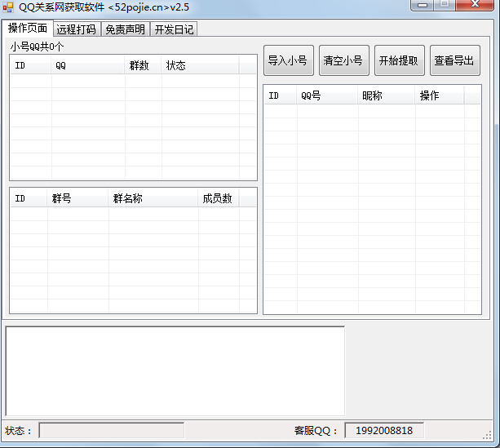Sort accounts list by 状态 column header
This screenshot has height=448, width=500.
[200, 65]
